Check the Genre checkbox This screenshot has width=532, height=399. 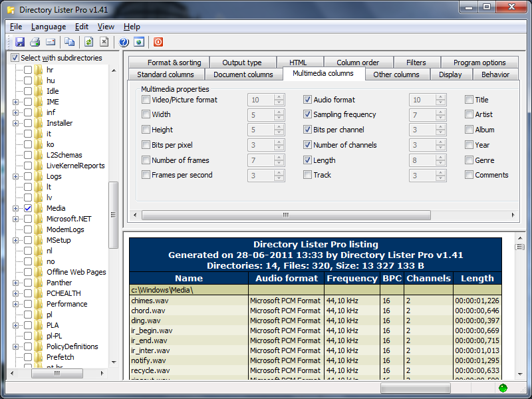pyautogui.click(x=469, y=160)
